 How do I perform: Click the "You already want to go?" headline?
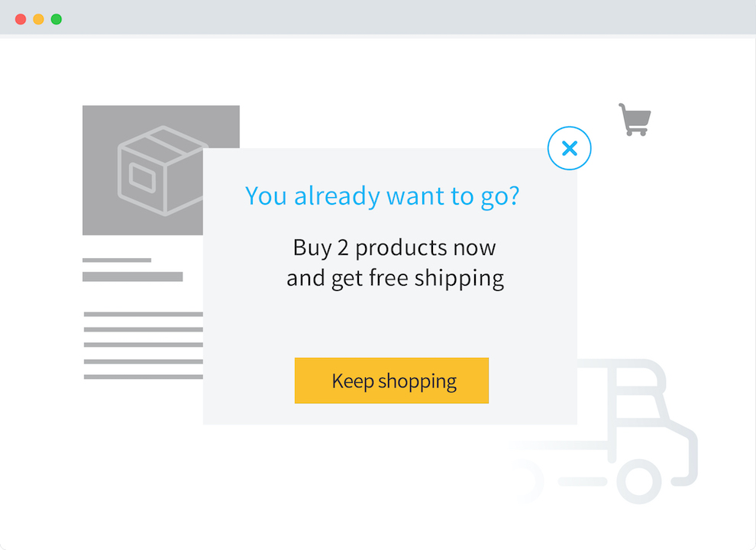tap(383, 196)
